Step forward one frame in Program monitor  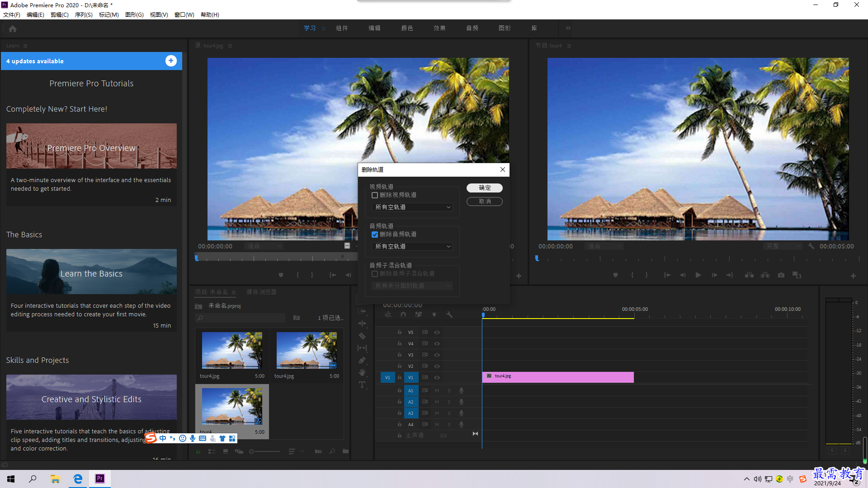coord(714,275)
